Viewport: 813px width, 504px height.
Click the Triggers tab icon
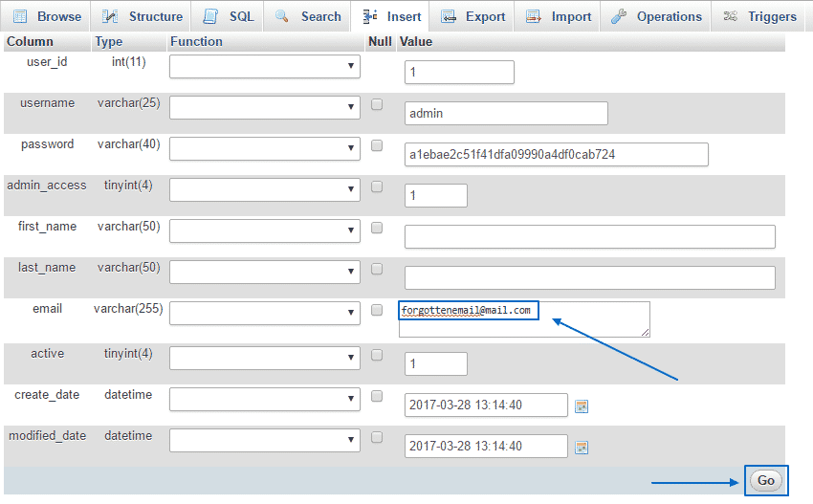pos(730,16)
